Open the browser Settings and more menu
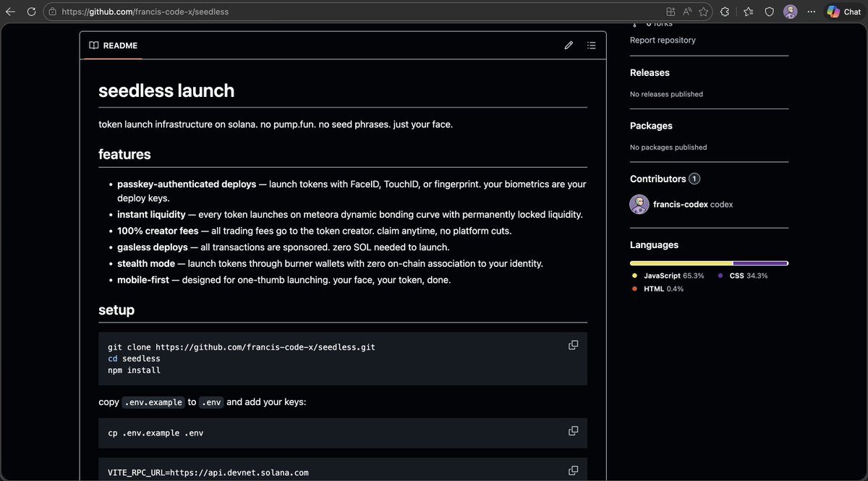This screenshot has width=868, height=481. pos(812,12)
